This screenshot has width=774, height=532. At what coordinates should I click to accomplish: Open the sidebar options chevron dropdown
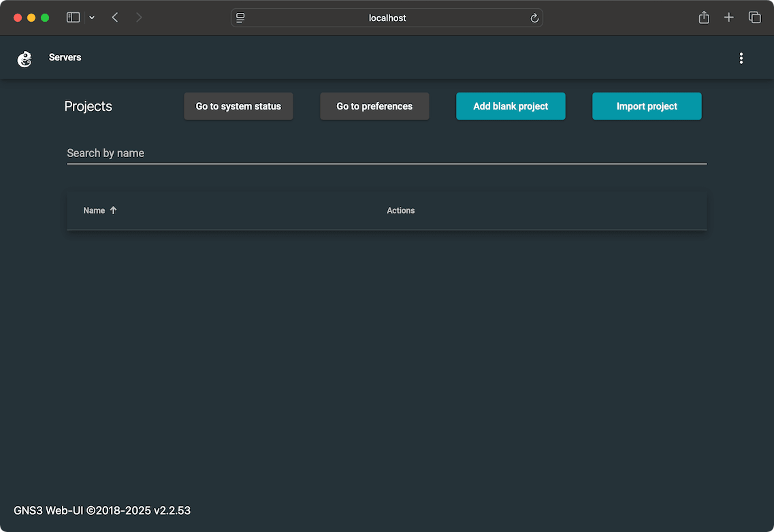(92, 17)
